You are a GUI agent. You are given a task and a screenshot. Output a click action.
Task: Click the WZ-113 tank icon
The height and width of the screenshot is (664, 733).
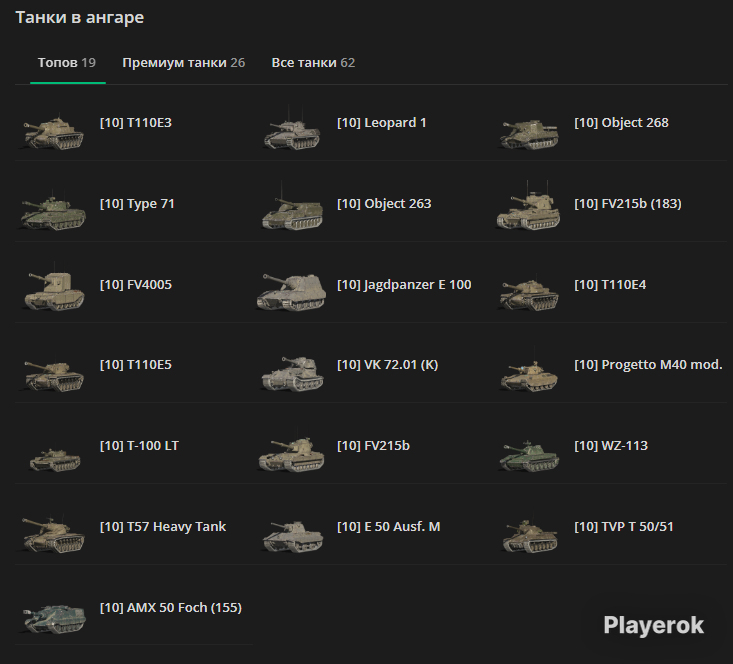tap(529, 456)
